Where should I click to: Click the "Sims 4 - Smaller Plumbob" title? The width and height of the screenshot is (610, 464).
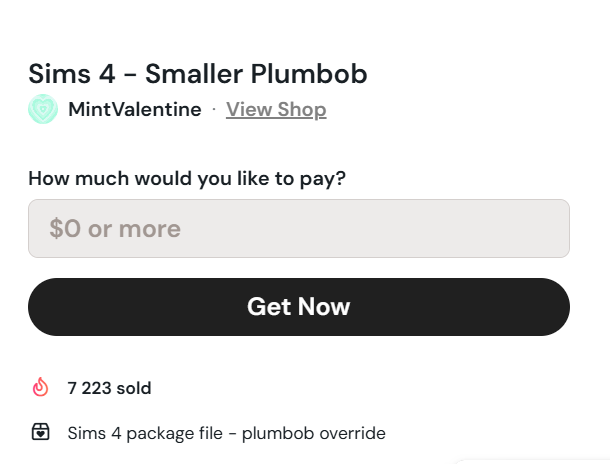tap(198, 74)
